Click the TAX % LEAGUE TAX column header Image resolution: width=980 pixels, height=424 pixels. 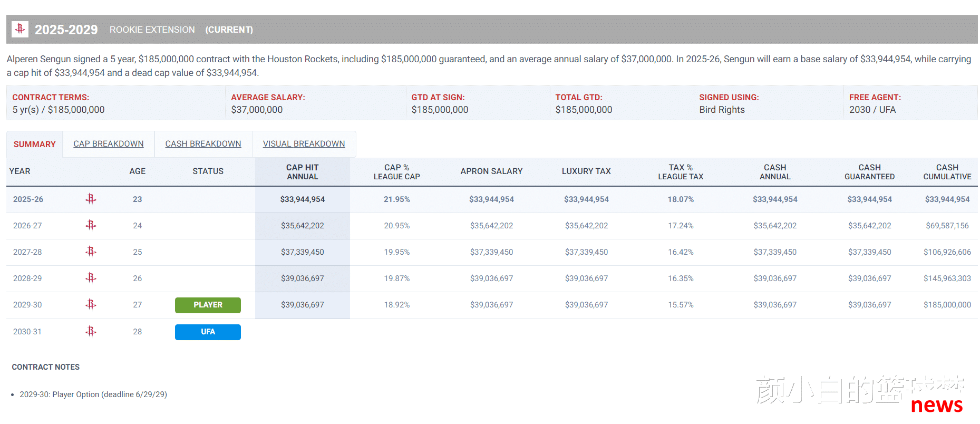681,172
